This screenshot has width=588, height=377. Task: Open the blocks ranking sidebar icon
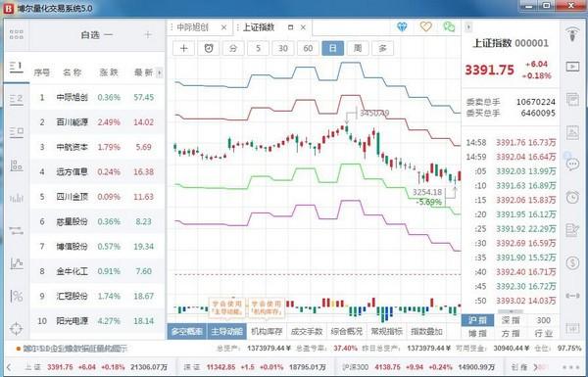point(16,165)
